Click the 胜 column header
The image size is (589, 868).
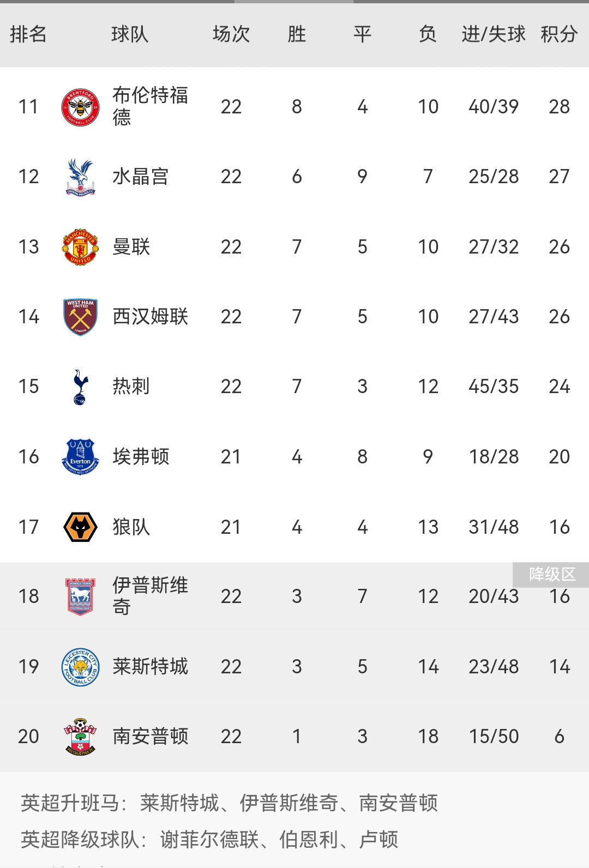(x=297, y=34)
